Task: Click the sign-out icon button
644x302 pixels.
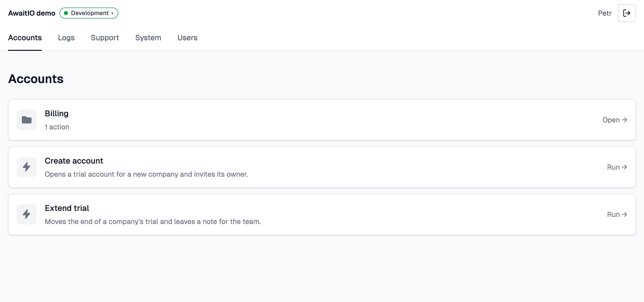Action: click(x=627, y=13)
